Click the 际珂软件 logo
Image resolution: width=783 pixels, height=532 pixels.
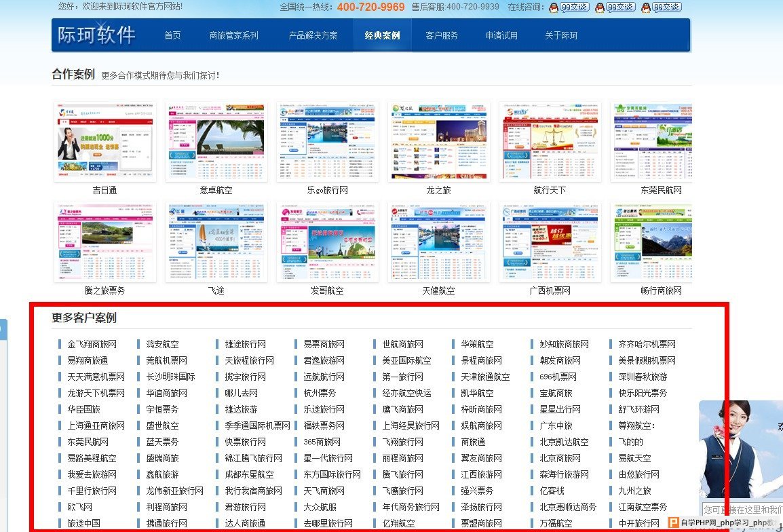[96, 35]
